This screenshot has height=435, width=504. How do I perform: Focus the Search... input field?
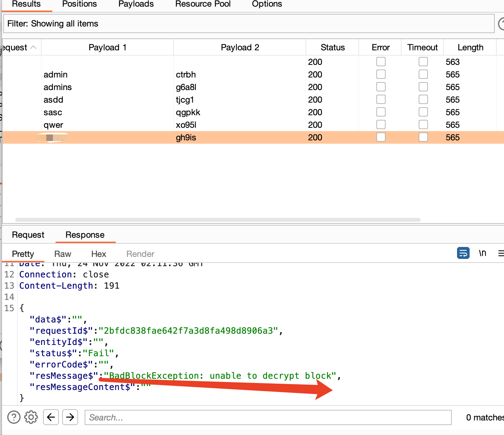[268, 417]
